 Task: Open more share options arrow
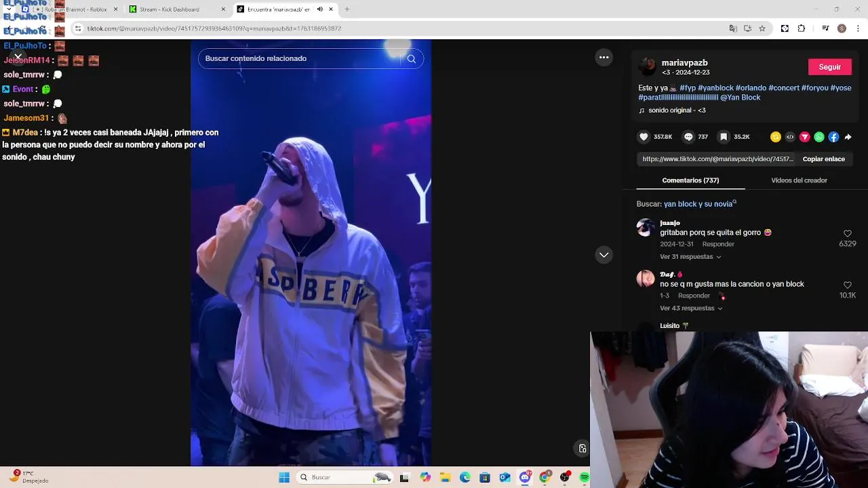[x=848, y=137]
